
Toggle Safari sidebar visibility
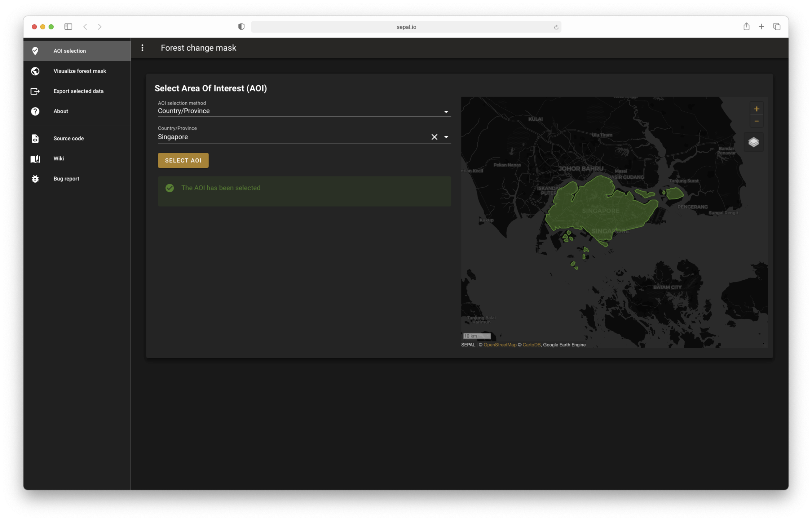click(68, 27)
